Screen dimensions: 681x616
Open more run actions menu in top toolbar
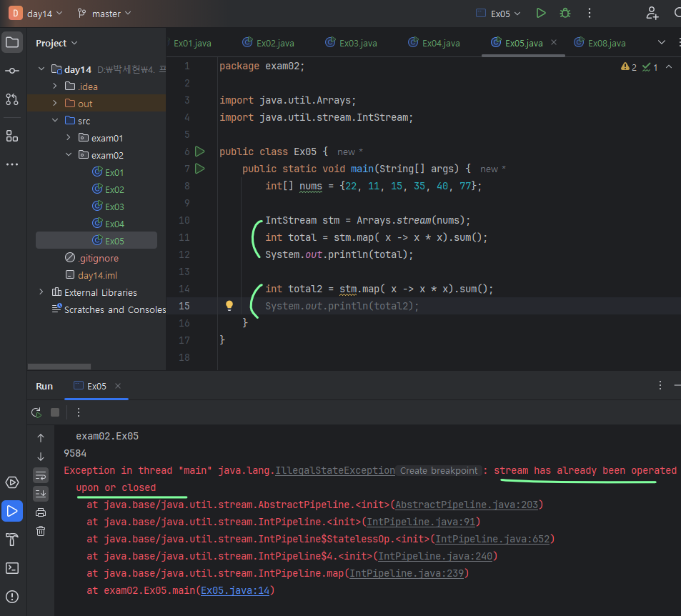pyautogui.click(x=590, y=13)
